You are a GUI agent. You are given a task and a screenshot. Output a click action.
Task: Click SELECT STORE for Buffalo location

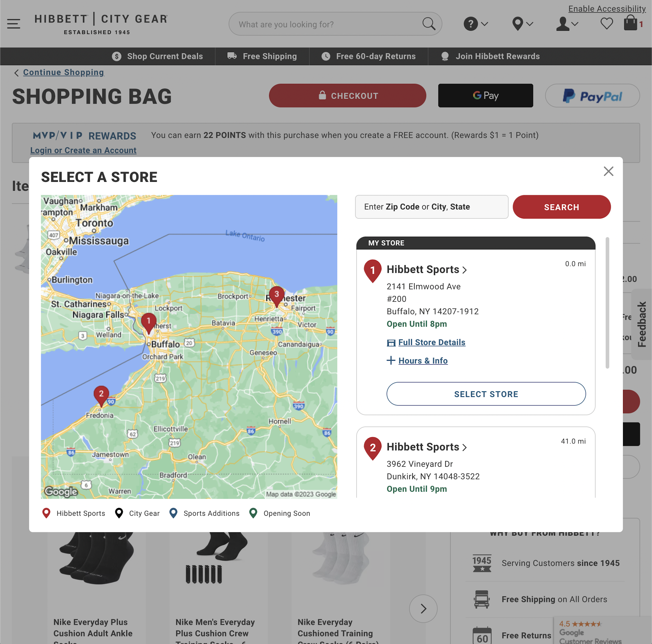pyautogui.click(x=486, y=394)
